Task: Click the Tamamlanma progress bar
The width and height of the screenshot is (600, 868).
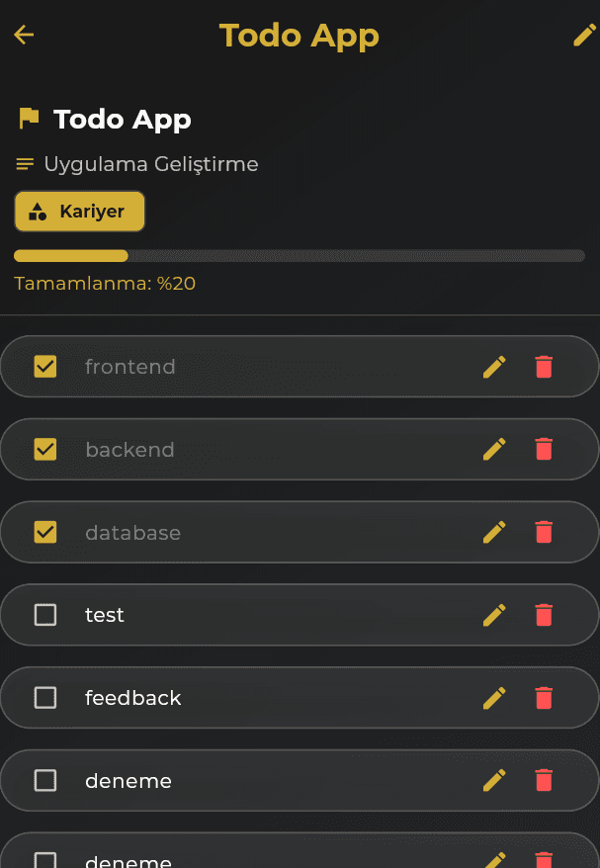Action: pos(300,255)
